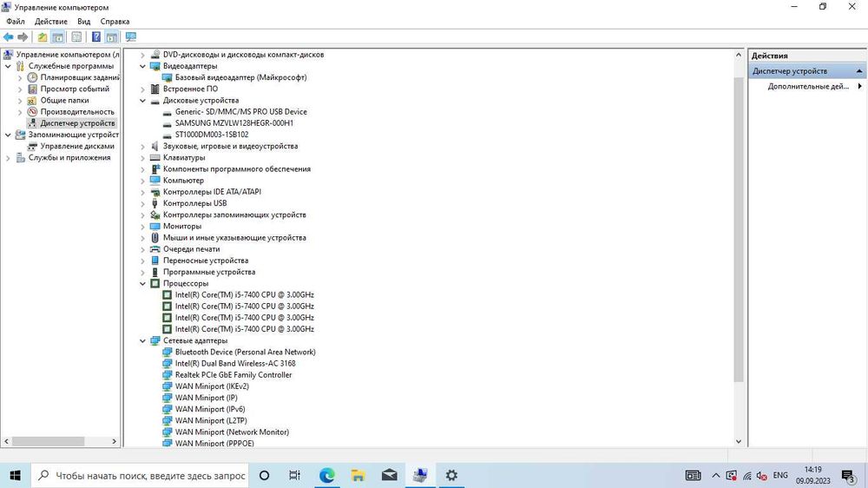Select Realtek PCIe GbE Family Controller
868x488 pixels.
pyautogui.click(x=233, y=375)
